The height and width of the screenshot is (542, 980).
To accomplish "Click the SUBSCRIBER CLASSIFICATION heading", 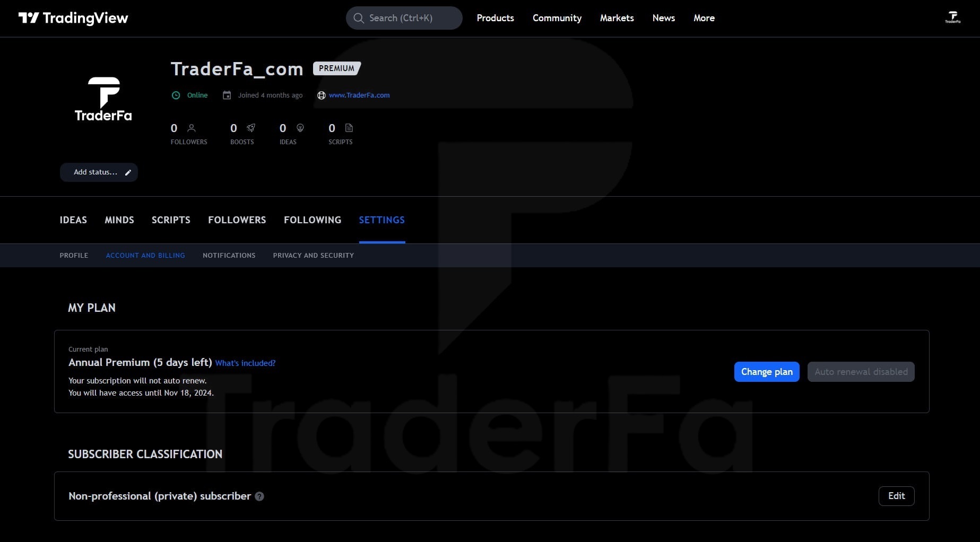I will (145, 454).
